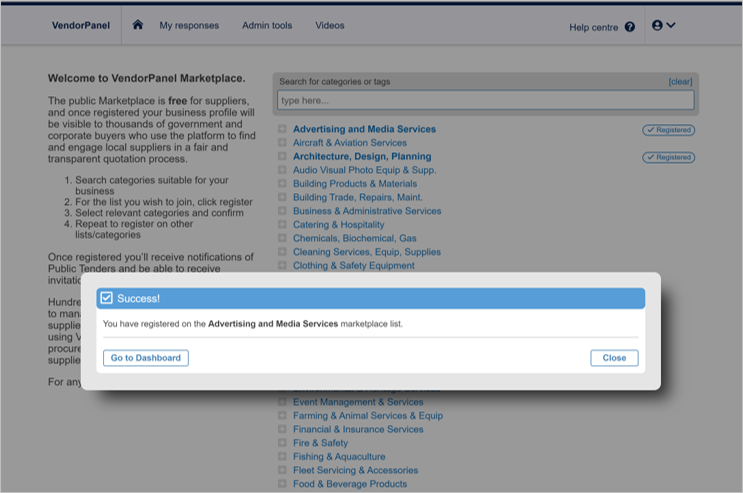This screenshot has width=743, height=493.
Task: Expand Fleet Servicing & Accessories category
Action: click(x=282, y=470)
